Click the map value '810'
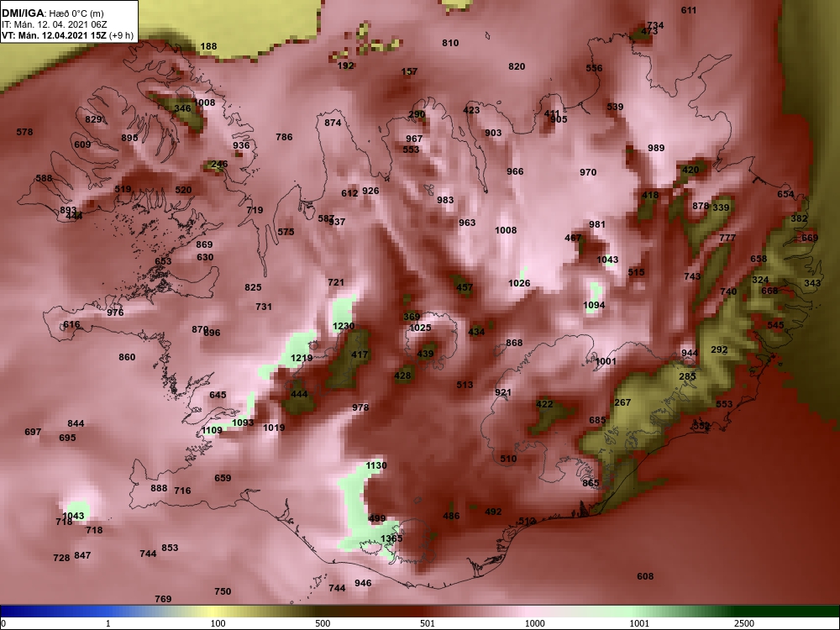840x630 pixels. [450, 44]
